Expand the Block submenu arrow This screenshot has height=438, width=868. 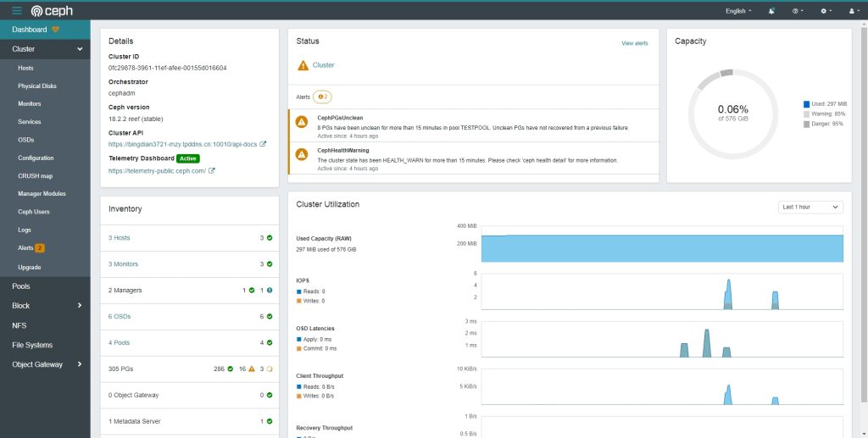pyautogui.click(x=80, y=305)
